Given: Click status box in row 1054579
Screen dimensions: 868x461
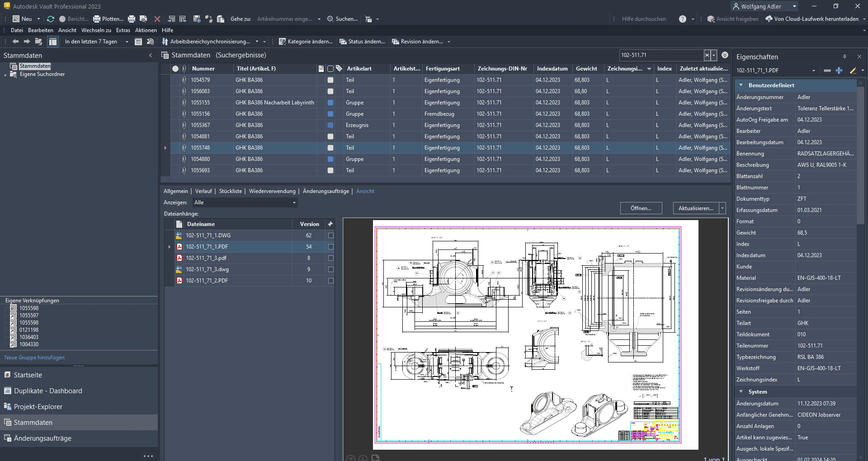Looking at the screenshot, I should [330, 80].
